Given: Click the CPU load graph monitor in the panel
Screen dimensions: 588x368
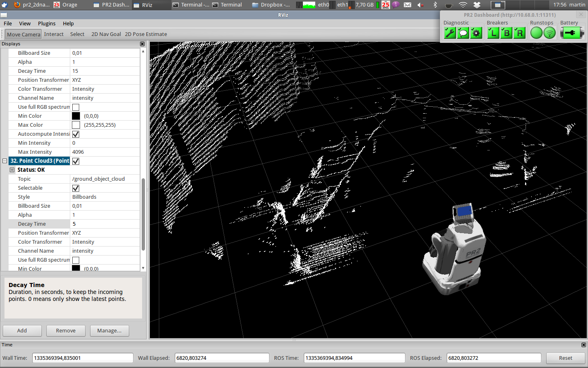Looking at the screenshot, I should coord(309,5).
